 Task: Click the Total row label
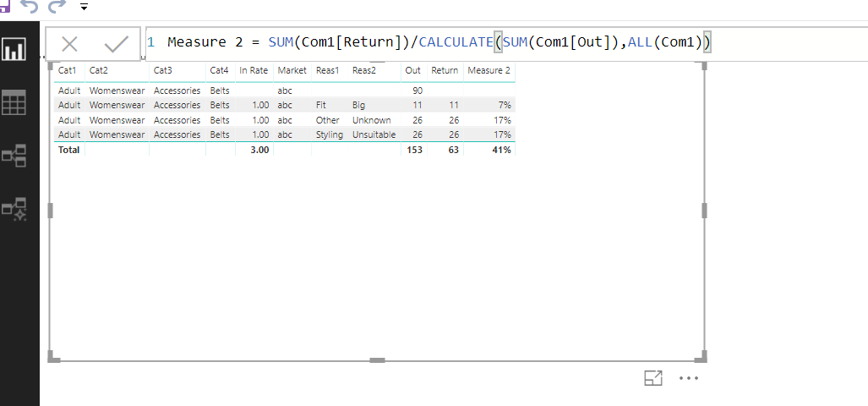69,150
